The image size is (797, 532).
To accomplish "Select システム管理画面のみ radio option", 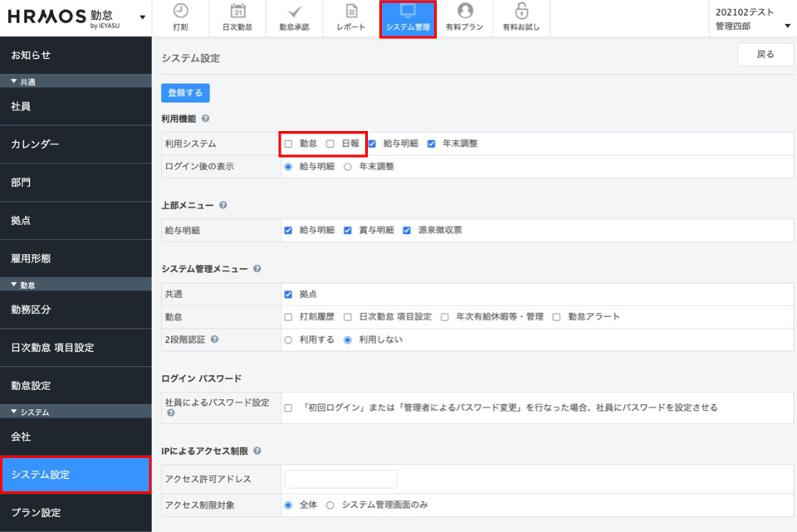I will coord(330,505).
